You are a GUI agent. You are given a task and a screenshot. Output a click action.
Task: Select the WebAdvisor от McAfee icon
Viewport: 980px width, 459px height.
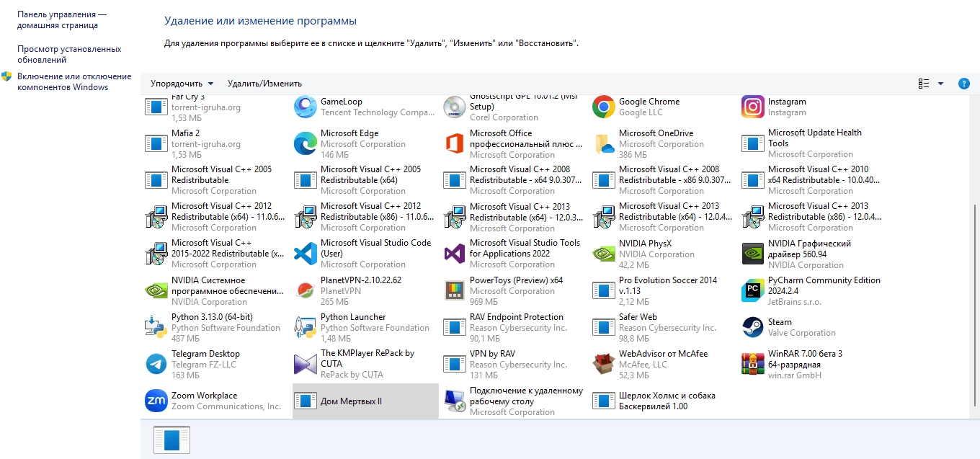604,364
